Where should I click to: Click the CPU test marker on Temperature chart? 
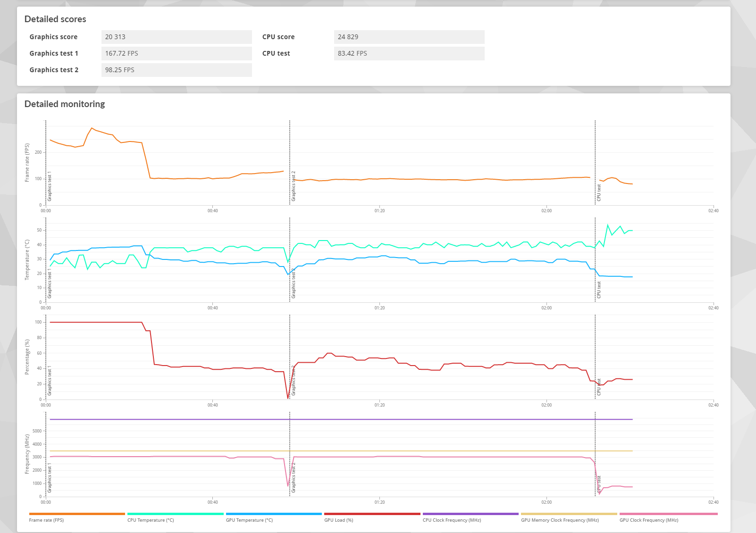[x=595, y=259]
